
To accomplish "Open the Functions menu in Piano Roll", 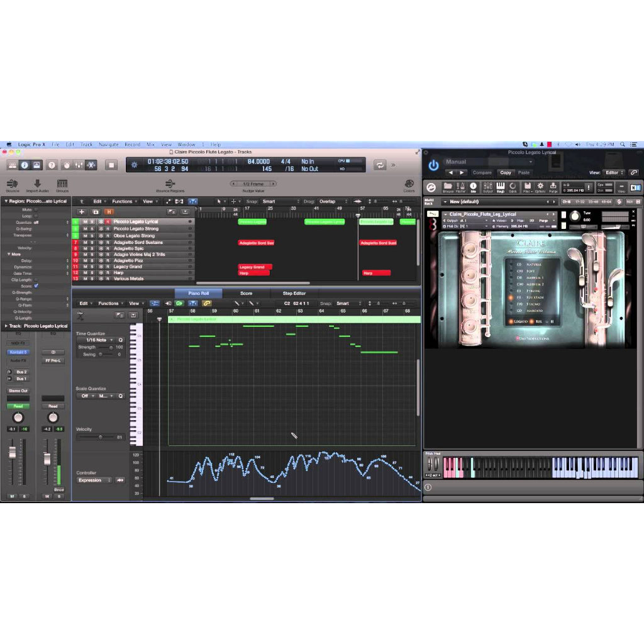I will pyautogui.click(x=110, y=303).
